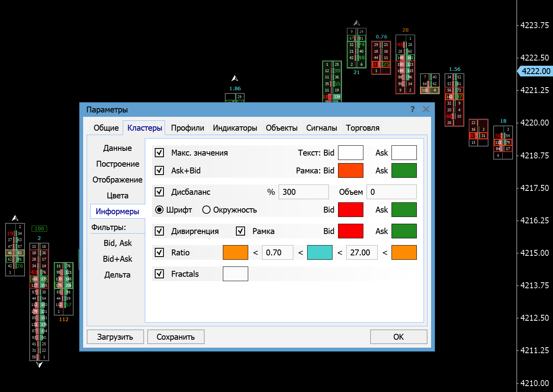Select the Шрифт radio button
This screenshot has width=553, height=392.
(x=160, y=210)
